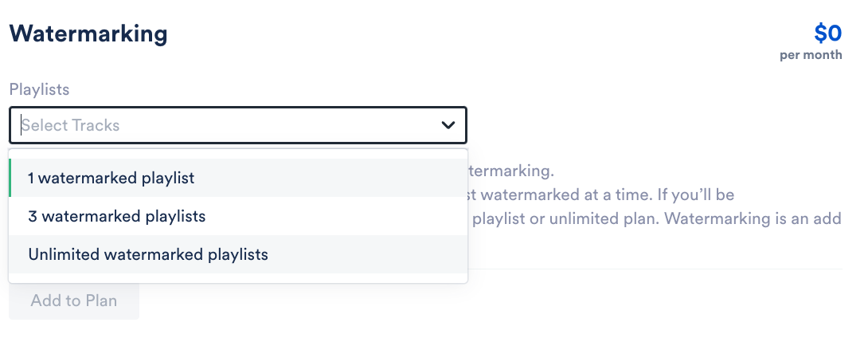Choose 3 watermarked playlists from list
The image size is (868, 338).
click(x=116, y=216)
